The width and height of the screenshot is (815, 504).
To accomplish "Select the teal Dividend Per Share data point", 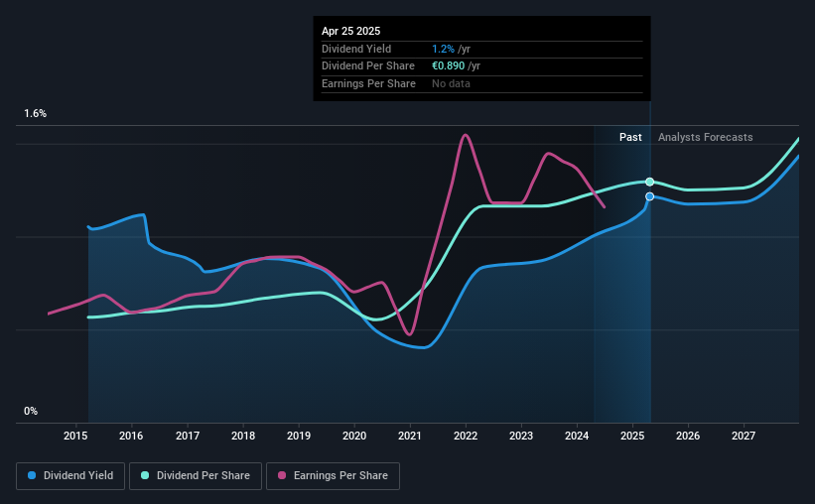I will 649,182.
